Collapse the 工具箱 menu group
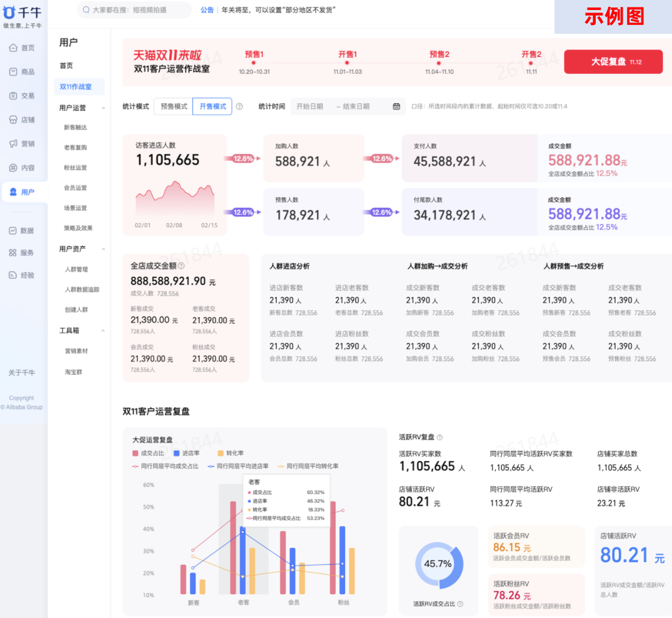Screen dimensions: 672x618 pyautogui.click(x=103, y=331)
